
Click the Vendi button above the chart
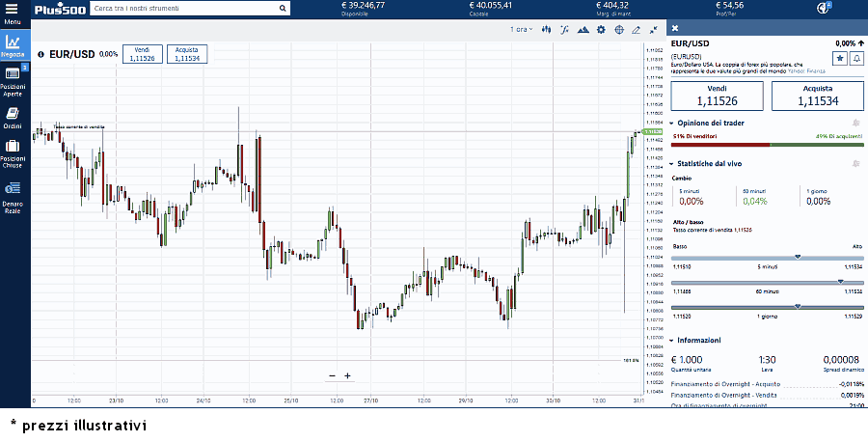point(142,54)
